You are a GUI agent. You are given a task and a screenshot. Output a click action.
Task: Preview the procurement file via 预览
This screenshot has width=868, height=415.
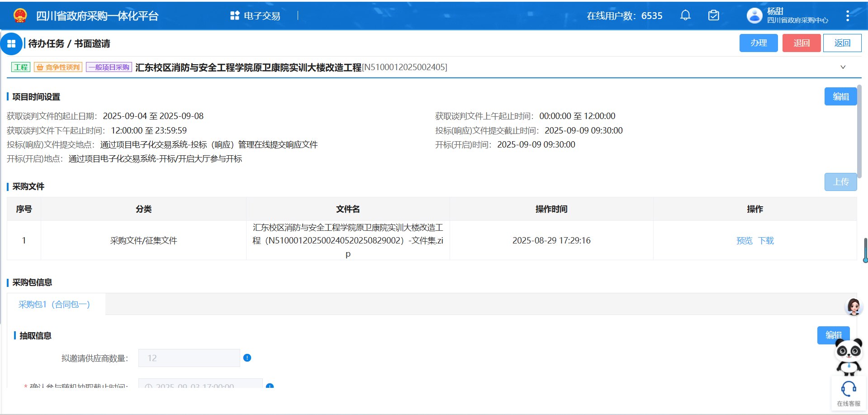[x=744, y=241]
